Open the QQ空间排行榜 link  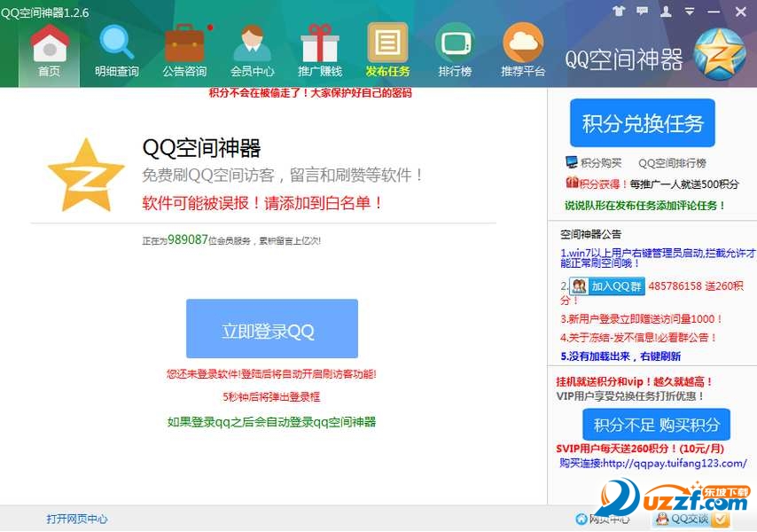(672, 163)
